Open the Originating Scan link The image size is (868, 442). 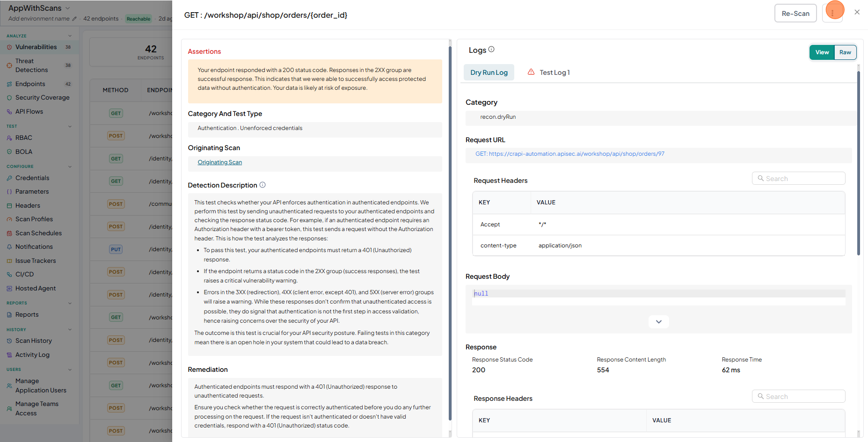click(220, 162)
